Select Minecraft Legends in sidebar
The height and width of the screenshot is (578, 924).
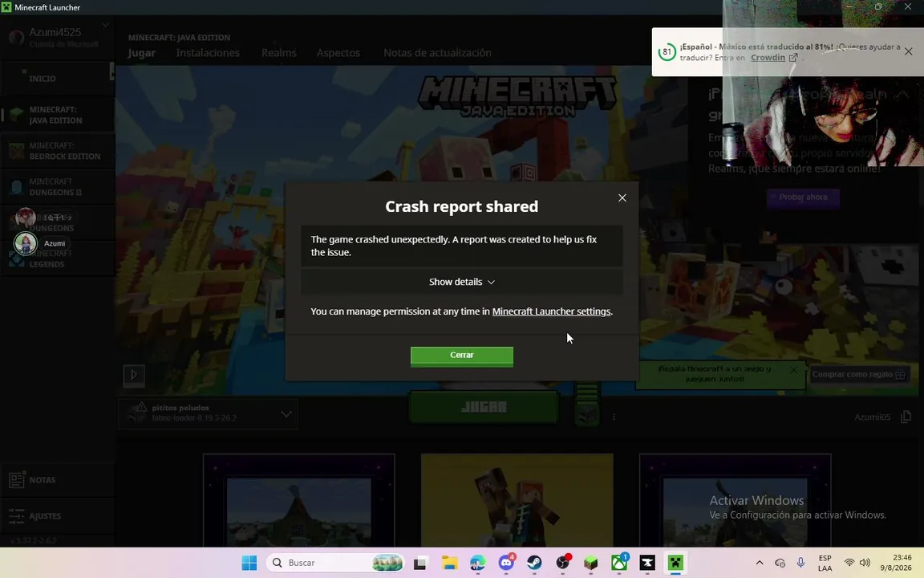click(x=57, y=259)
